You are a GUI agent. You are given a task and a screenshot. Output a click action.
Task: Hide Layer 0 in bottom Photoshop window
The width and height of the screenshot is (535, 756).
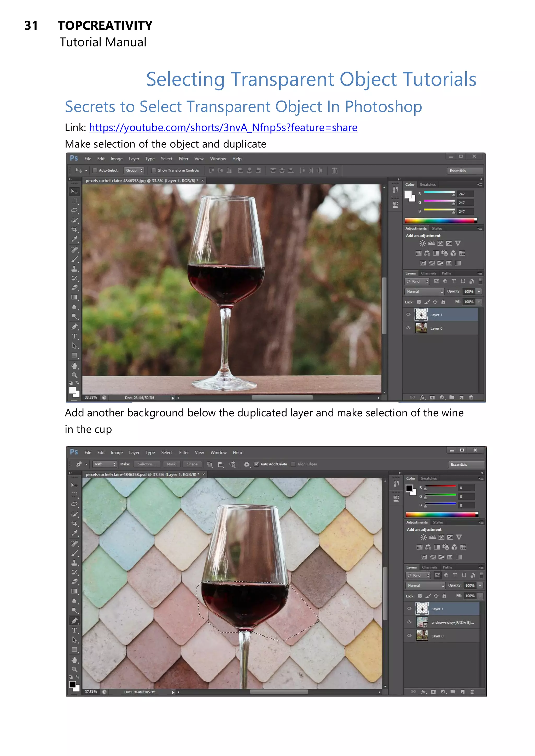click(409, 636)
